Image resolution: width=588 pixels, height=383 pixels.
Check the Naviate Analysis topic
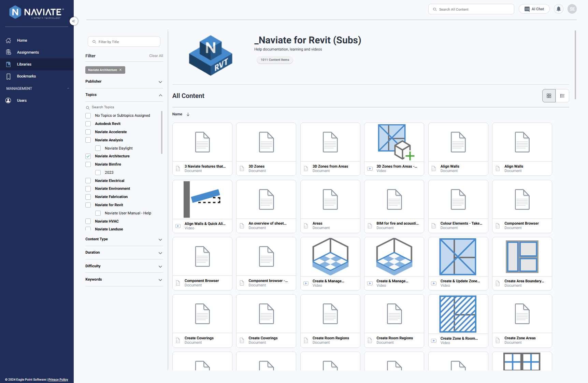pyautogui.click(x=88, y=140)
